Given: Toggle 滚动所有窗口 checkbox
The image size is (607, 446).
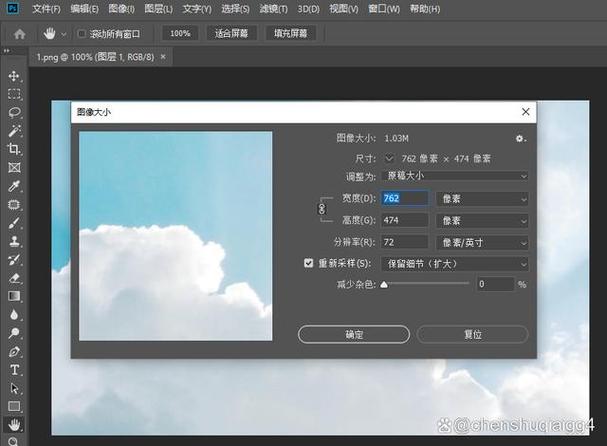Looking at the screenshot, I should [81, 34].
